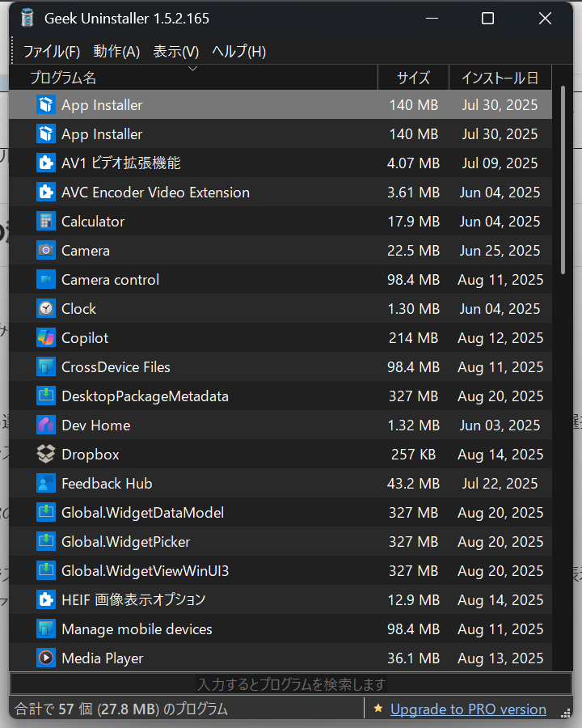
Task: Minimize the Geek Uninstaller window
Action: click(x=432, y=18)
